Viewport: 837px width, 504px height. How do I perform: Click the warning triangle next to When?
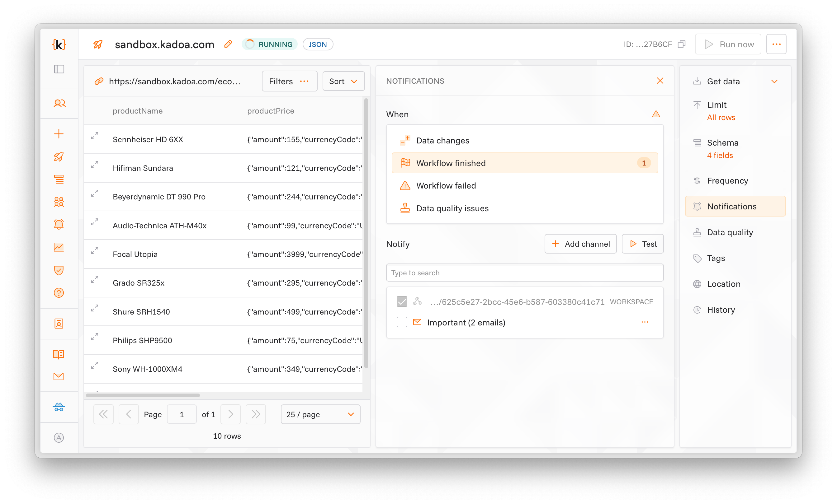[x=656, y=114]
